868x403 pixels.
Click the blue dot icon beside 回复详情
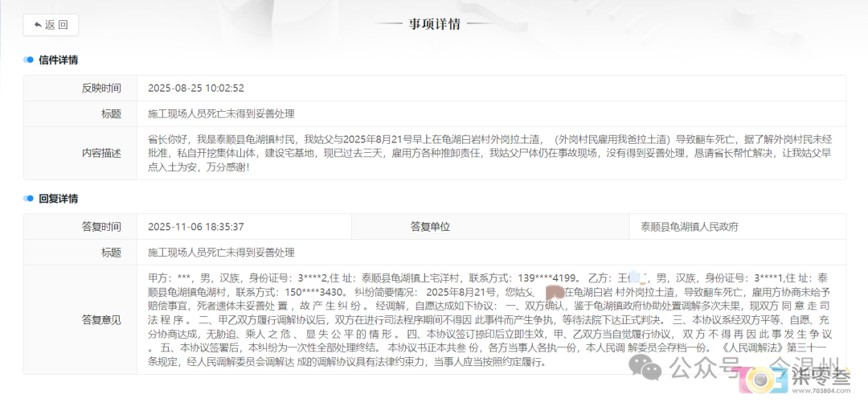pyautogui.click(x=29, y=199)
